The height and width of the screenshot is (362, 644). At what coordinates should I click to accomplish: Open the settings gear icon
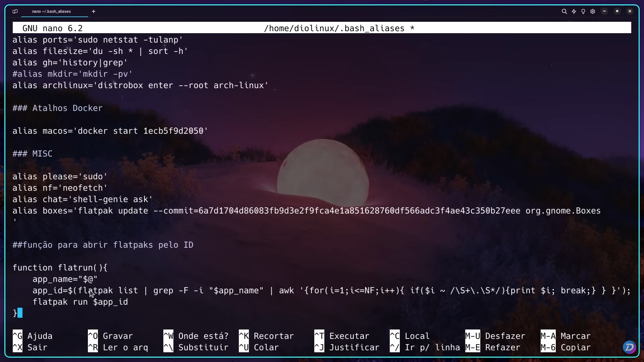click(x=593, y=11)
